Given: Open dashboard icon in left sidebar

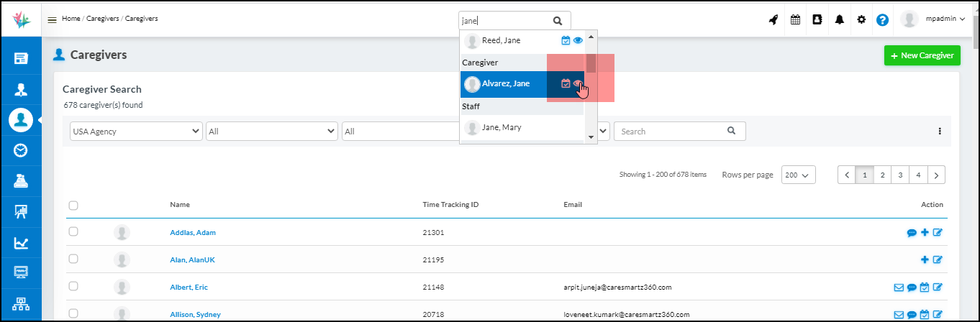Looking at the screenshot, I should (21, 58).
